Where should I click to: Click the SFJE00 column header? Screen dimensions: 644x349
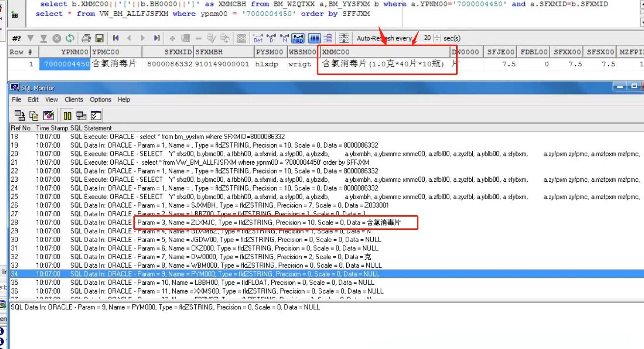point(499,52)
